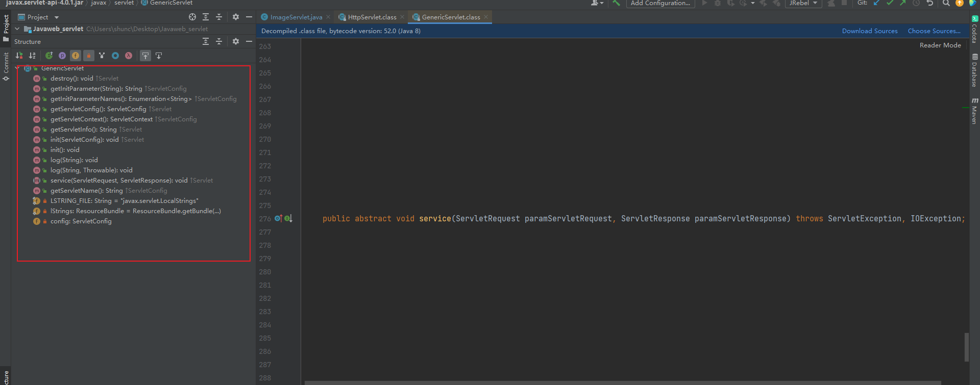This screenshot has width=980, height=385.
Task: Toggle Show Lambdas filter
Action: tap(129, 56)
